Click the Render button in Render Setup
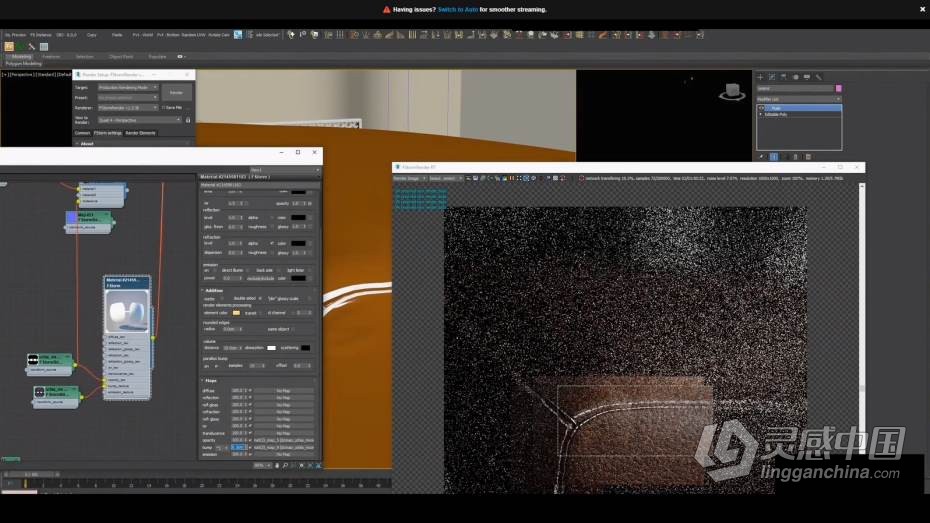The width and height of the screenshot is (930, 523). 177,93
